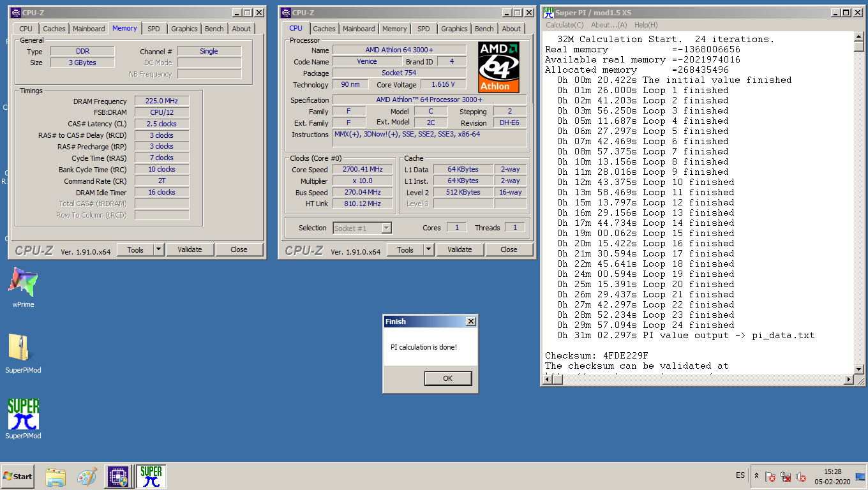Open Caches tab in left CPU-Z window
Screen dimensions: 868x490
pyautogui.click(x=54, y=29)
